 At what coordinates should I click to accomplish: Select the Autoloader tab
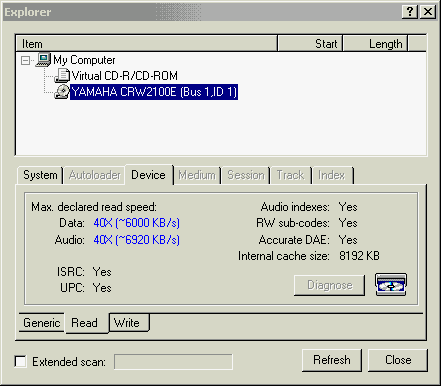(x=95, y=175)
